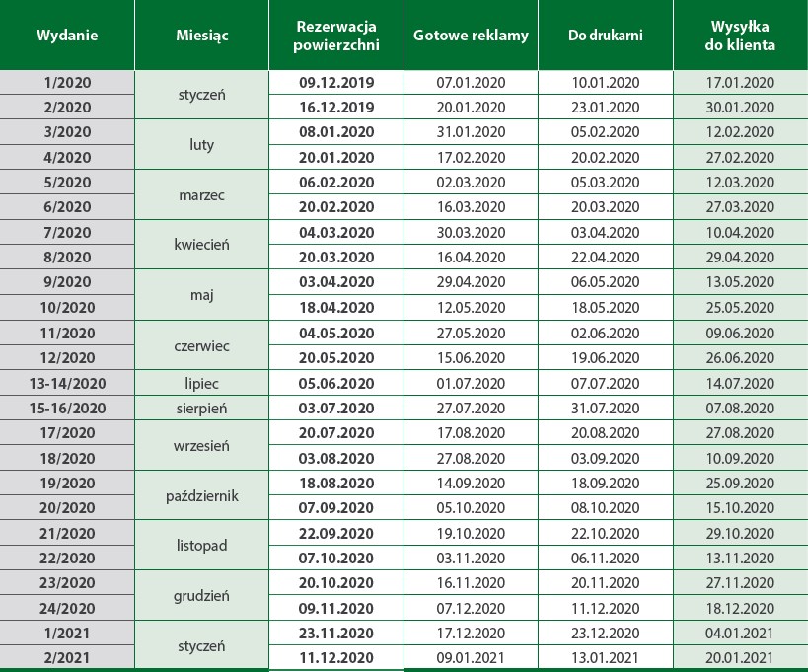Select the "Wysyłka do klienta" header
This screenshot has height=672, width=808.
click(x=741, y=36)
